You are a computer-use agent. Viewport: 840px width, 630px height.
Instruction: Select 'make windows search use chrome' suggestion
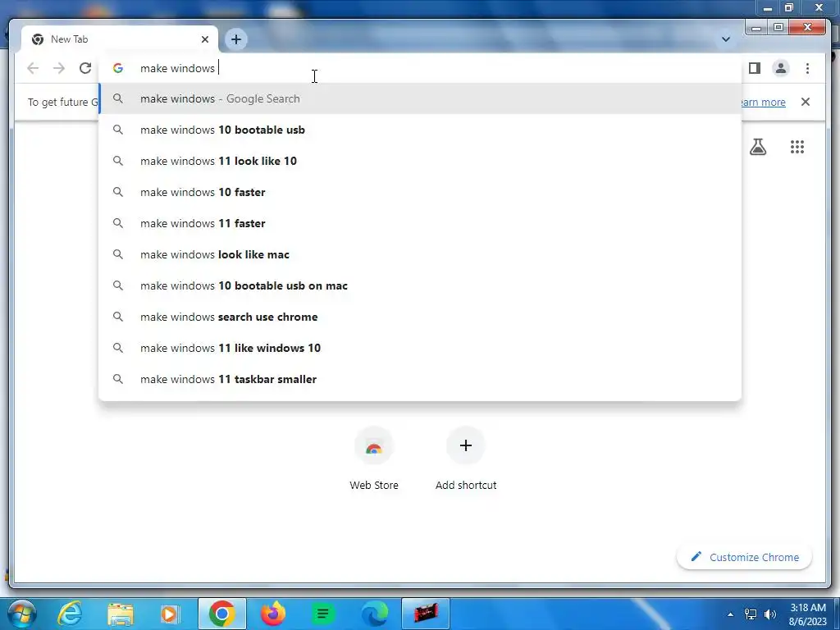pos(421,317)
